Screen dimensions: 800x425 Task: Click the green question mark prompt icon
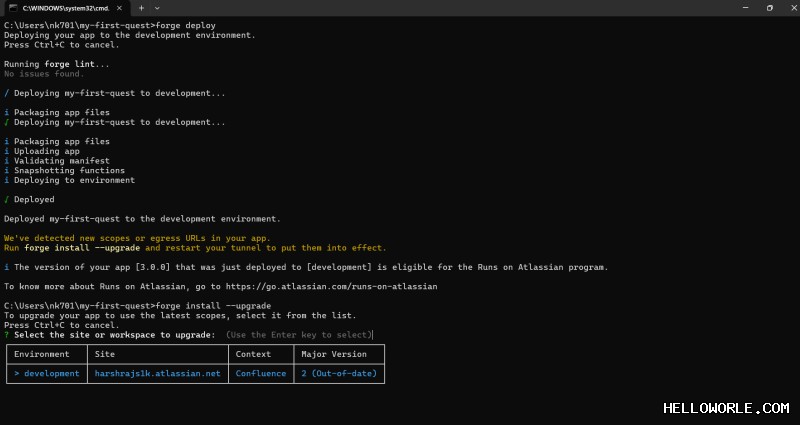pos(7,335)
